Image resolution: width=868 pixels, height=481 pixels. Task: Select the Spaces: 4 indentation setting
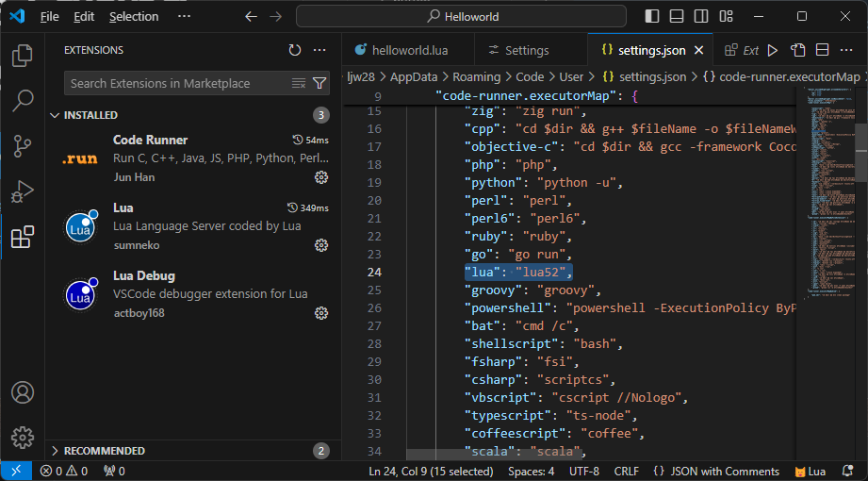click(x=532, y=472)
